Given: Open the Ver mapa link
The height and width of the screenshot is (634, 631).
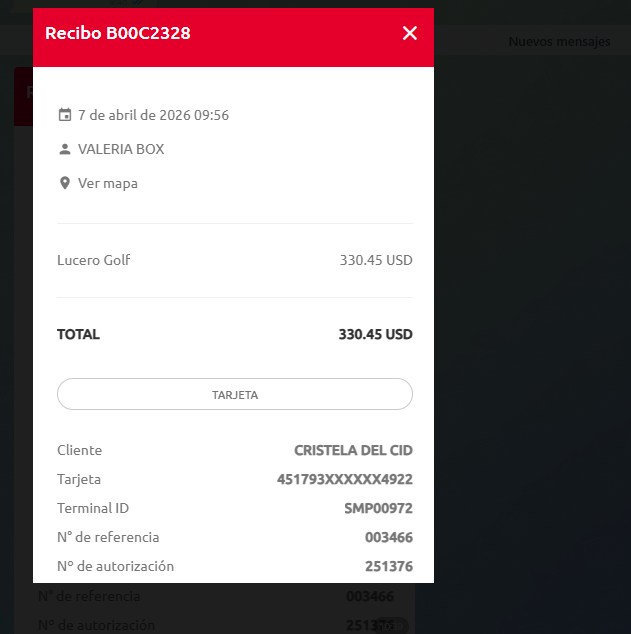Looking at the screenshot, I should click(108, 183).
